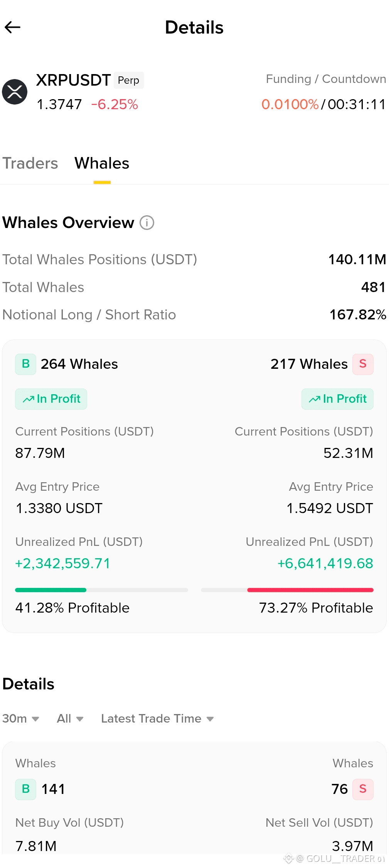
Task: Open the 30m timeframe dropdown
Action: pos(21,719)
